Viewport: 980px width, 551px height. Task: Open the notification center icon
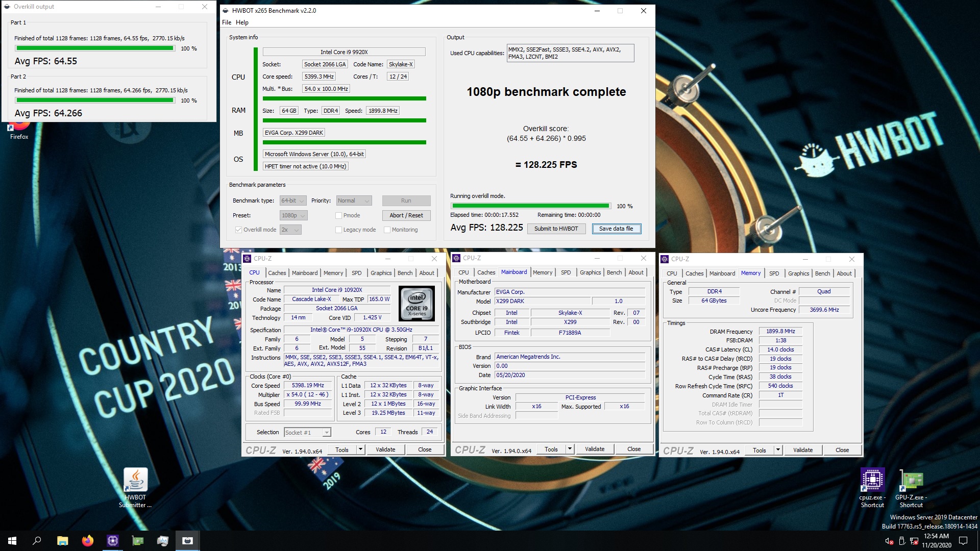pyautogui.click(x=963, y=541)
